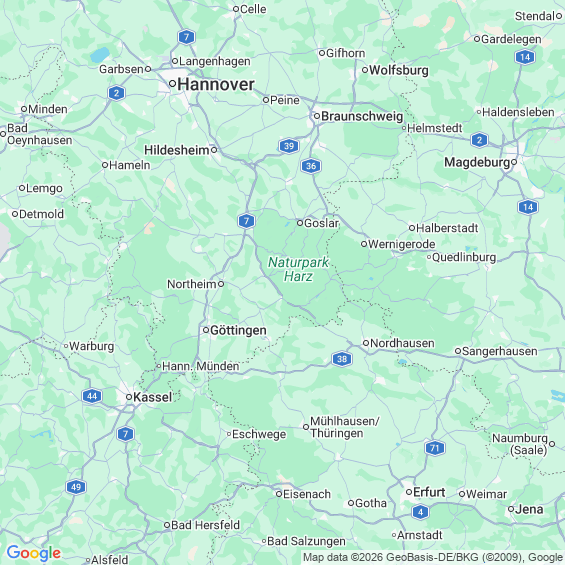Click the A38 highway shield near Nordhausen
Viewport: 565px width, 565px height.
pos(342,359)
